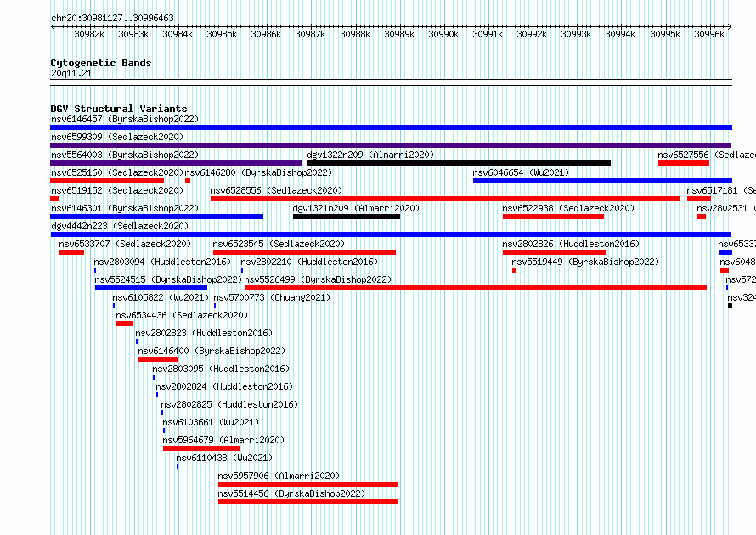Open nsv6599309 (Sedlazeck2020) variant label
The width and height of the screenshot is (756, 535).
click(117, 137)
